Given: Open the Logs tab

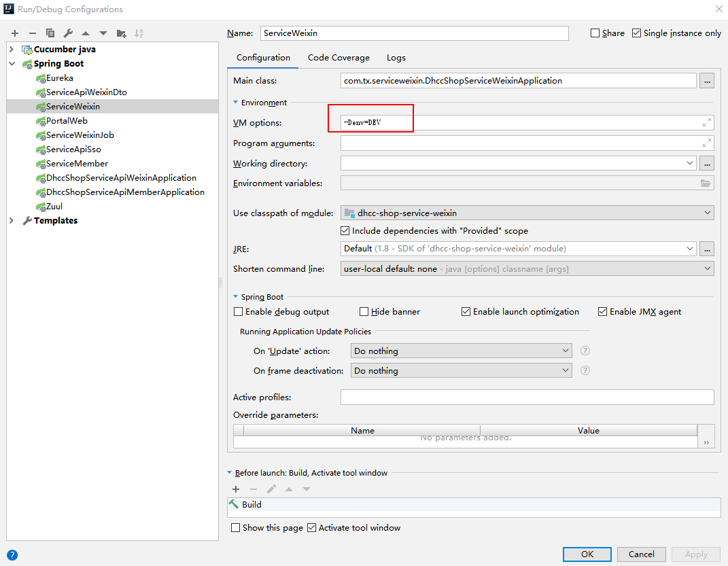Looking at the screenshot, I should [396, 58].
